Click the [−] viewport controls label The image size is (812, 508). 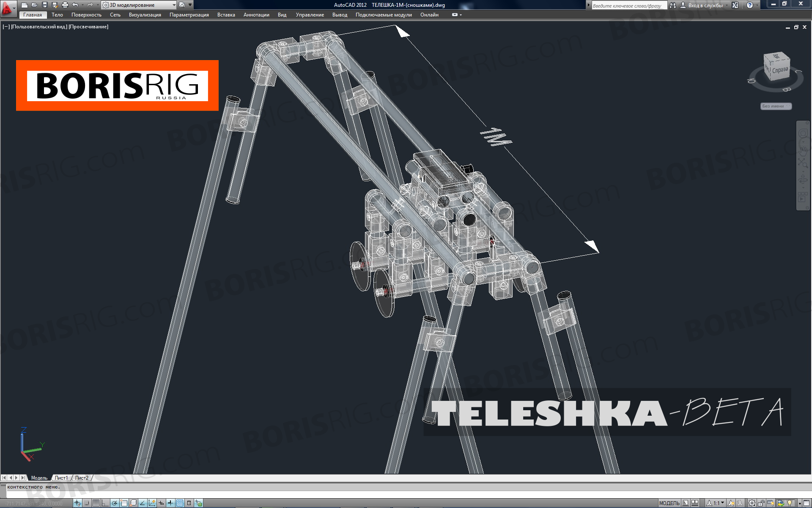(6, 27)
